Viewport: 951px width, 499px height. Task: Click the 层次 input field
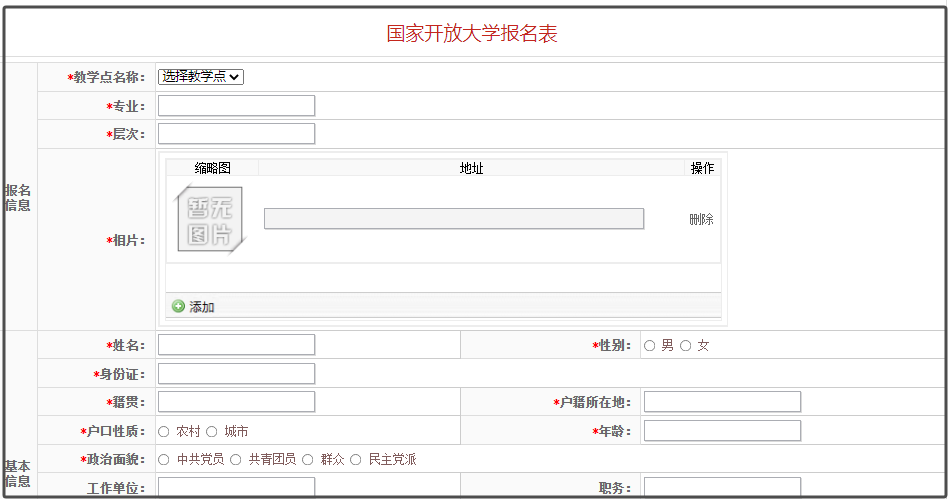(x=237, y=133)
